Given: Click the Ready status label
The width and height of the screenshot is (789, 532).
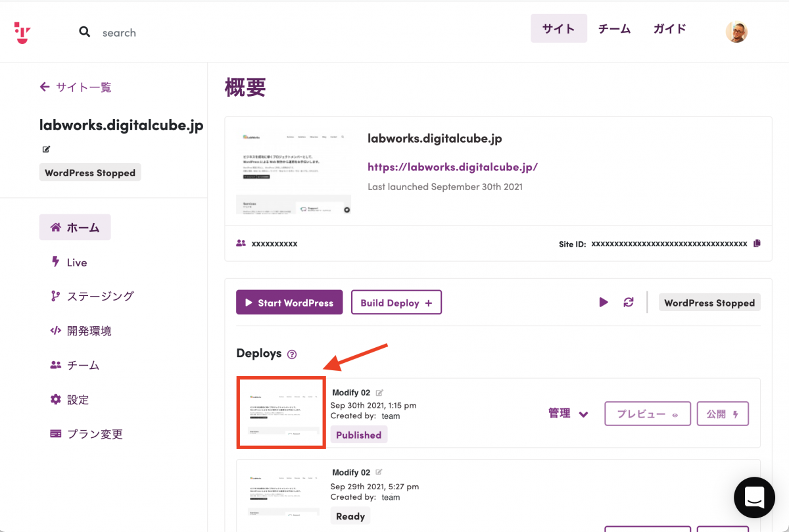Looking at the screenshot, I should click(350, 516).
